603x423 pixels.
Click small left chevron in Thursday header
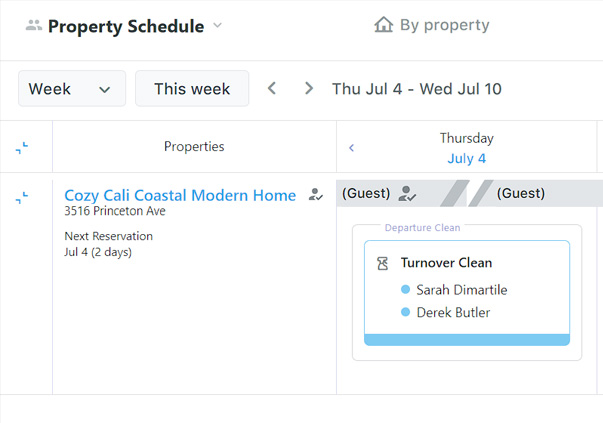[x=352, y=148]
